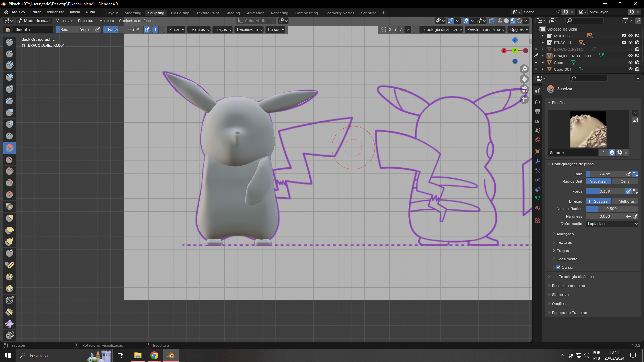Switch to orthographic grid view icon
The width and height of the screenshot is (644, 362).
click(x=524, y=99)
